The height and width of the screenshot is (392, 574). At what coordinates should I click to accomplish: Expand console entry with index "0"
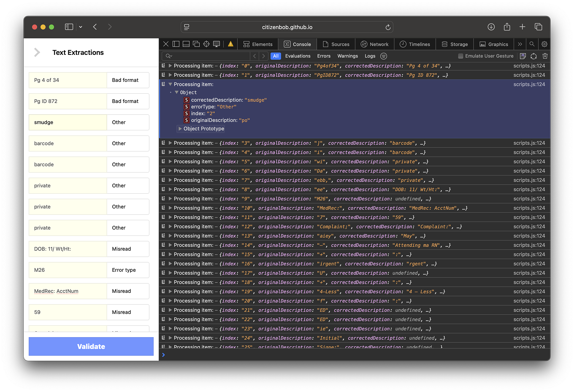tap(170, 66)
